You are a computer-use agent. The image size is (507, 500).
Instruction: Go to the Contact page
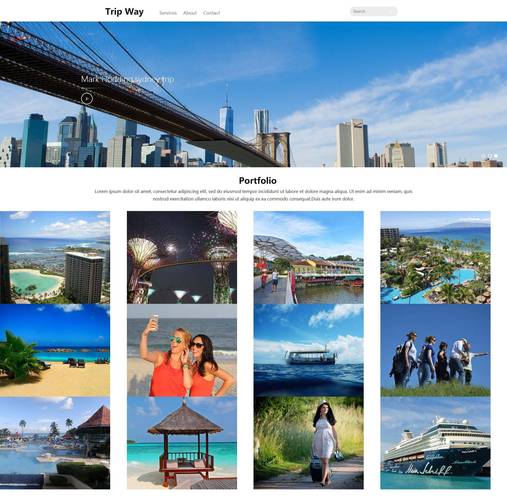pos(211,13)
